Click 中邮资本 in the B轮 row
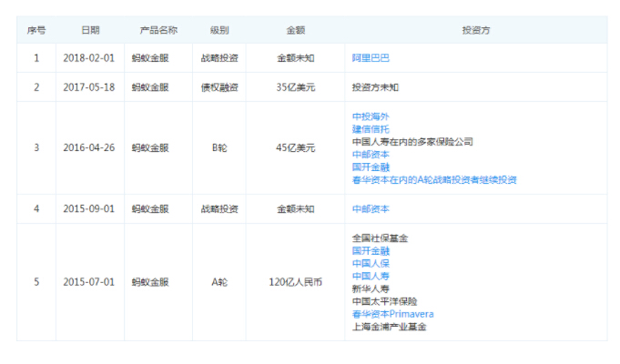The image size is (620, 364). coord(371,155)
